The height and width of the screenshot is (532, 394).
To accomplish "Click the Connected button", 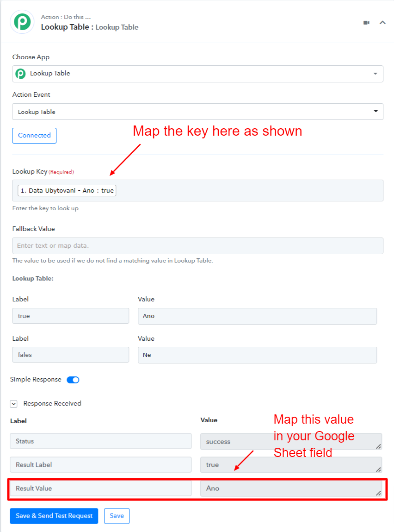I will [34, 135].
